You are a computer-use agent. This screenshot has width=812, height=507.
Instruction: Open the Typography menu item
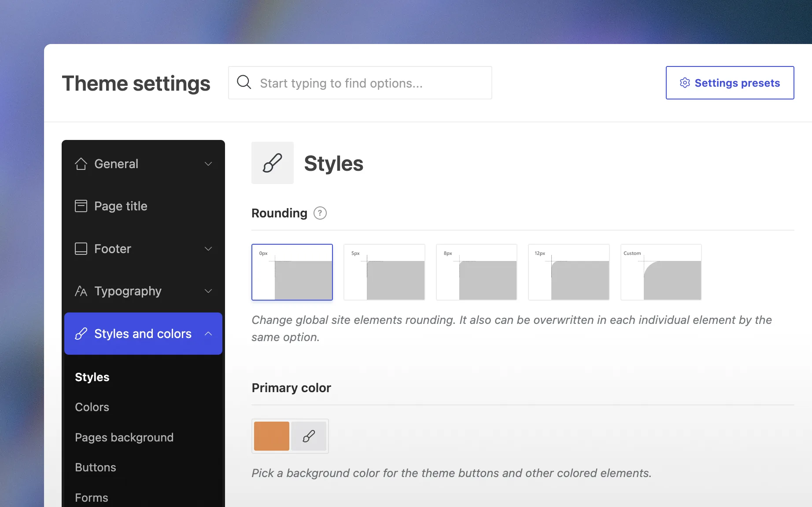coord(143,291)
